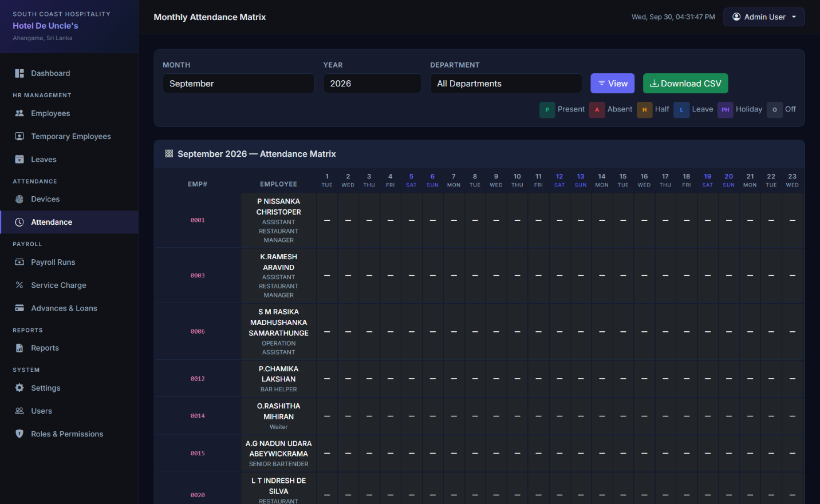Click the gray Off legend badge
The height and width of the screenshot is (504, 820).
[x=775, y=109]
